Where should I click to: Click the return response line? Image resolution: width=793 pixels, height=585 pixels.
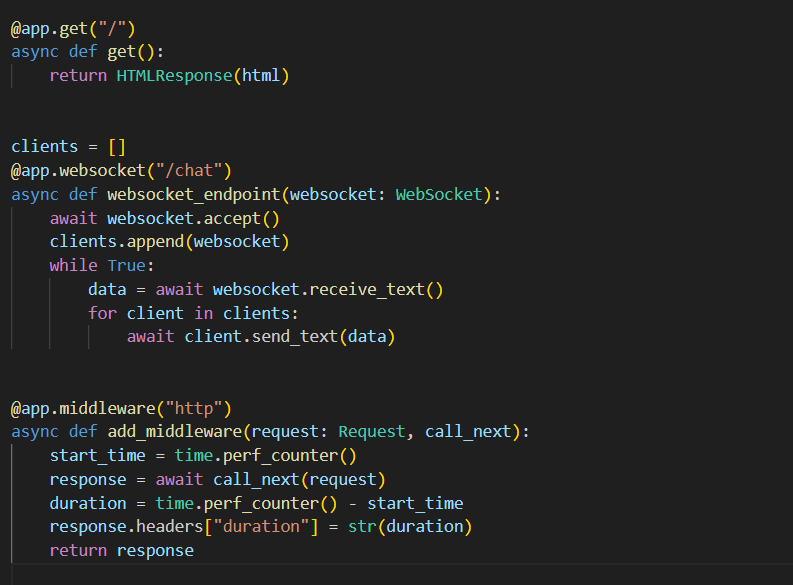121,551
